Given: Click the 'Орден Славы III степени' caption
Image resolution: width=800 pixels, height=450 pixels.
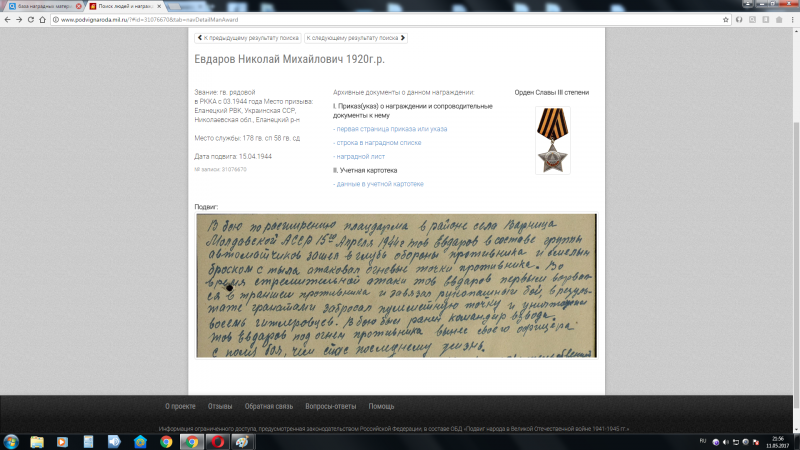Looking at the screenshot, I should coord(552,92).
